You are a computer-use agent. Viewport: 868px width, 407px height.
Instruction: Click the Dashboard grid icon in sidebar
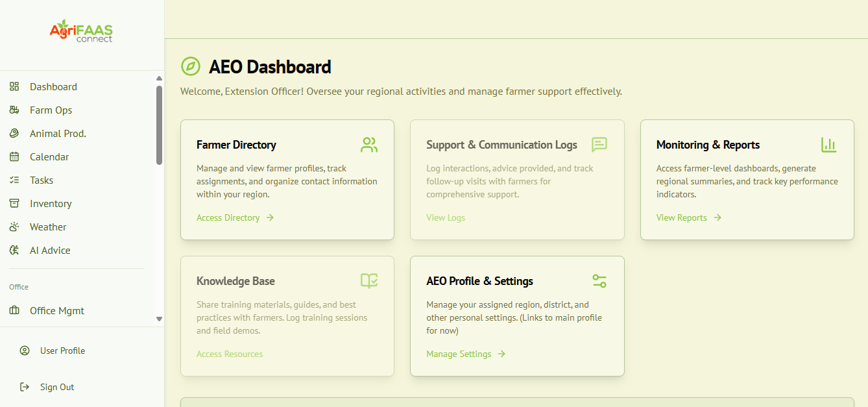pos(14,87)
